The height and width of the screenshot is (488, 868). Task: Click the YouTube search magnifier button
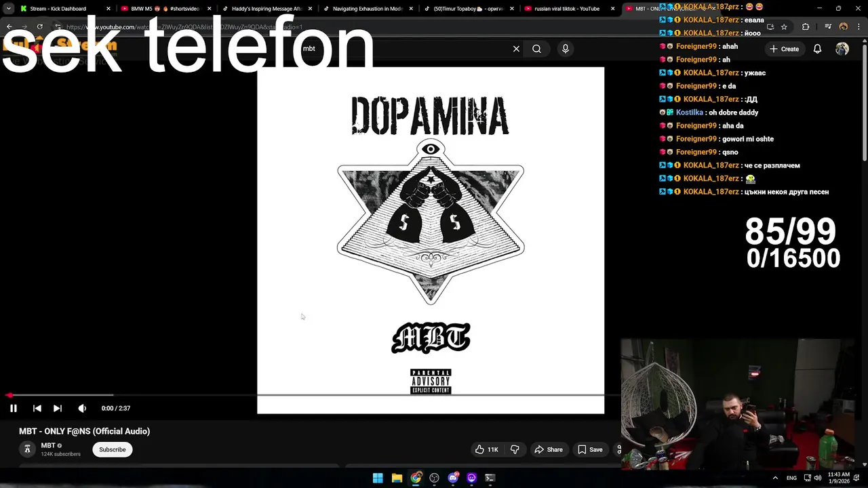[536, 49]
